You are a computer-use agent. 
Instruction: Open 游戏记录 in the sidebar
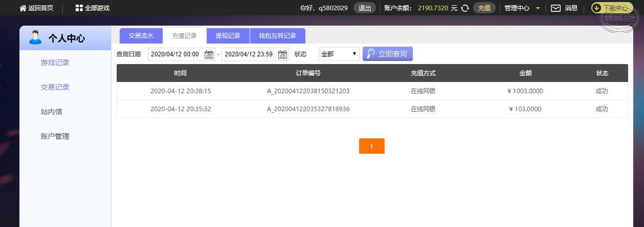pos(55,63)
